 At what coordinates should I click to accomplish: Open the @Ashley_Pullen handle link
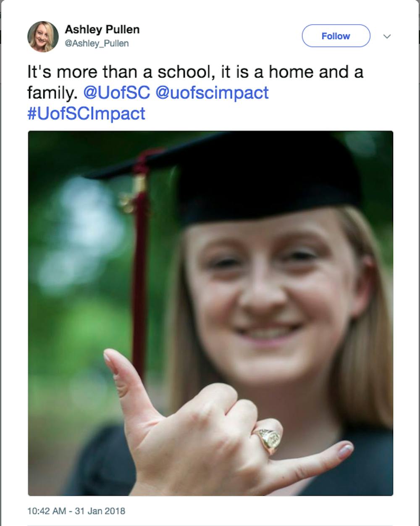tap(97, 43)
